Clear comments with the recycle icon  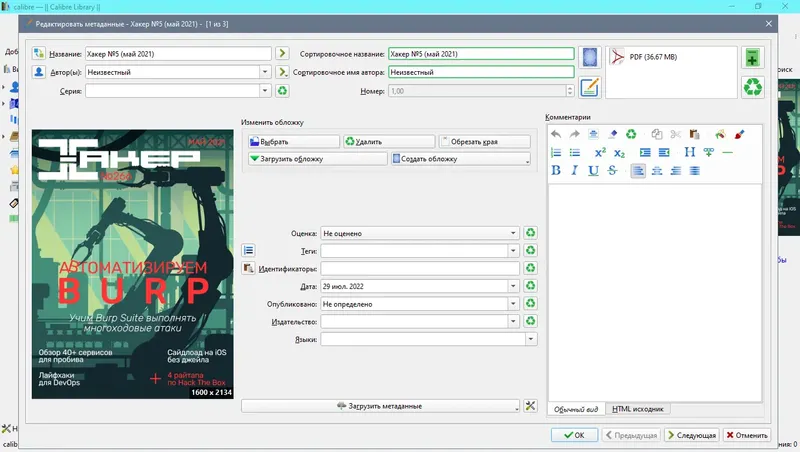631,134
